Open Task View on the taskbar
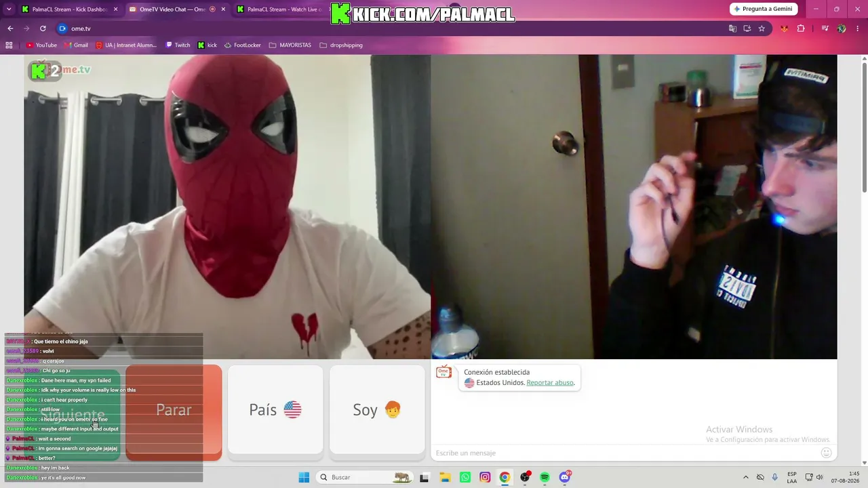 [x=425, y=477]
